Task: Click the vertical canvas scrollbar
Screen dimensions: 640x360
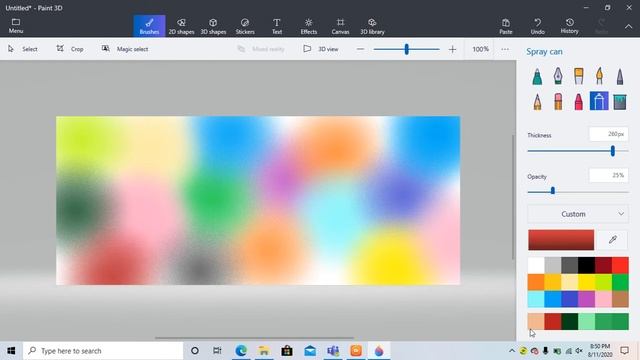Action: 513,197
